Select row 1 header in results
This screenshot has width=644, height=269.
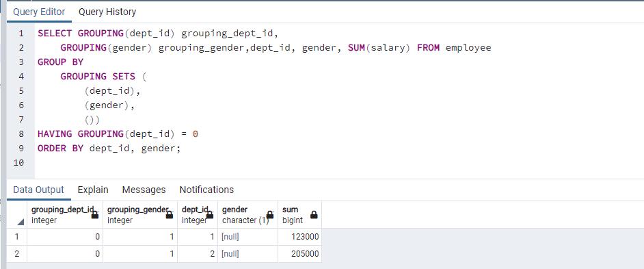(17, 237)
